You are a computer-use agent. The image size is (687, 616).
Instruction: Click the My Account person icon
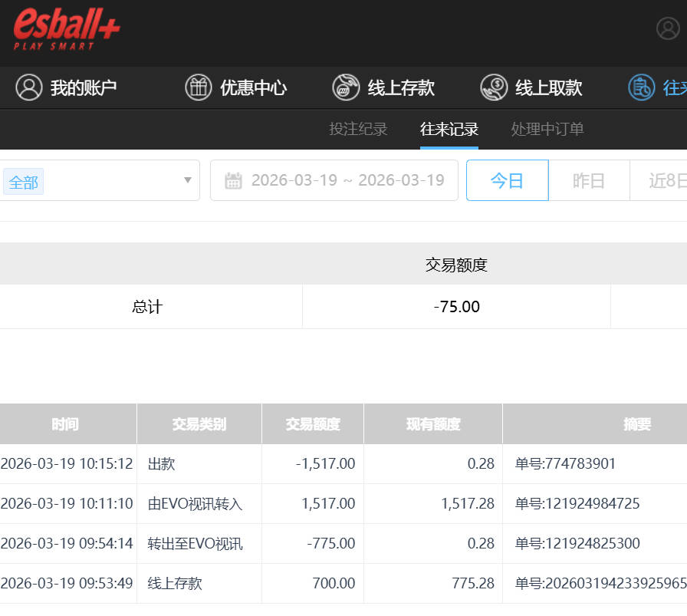[x=29, y=87]
